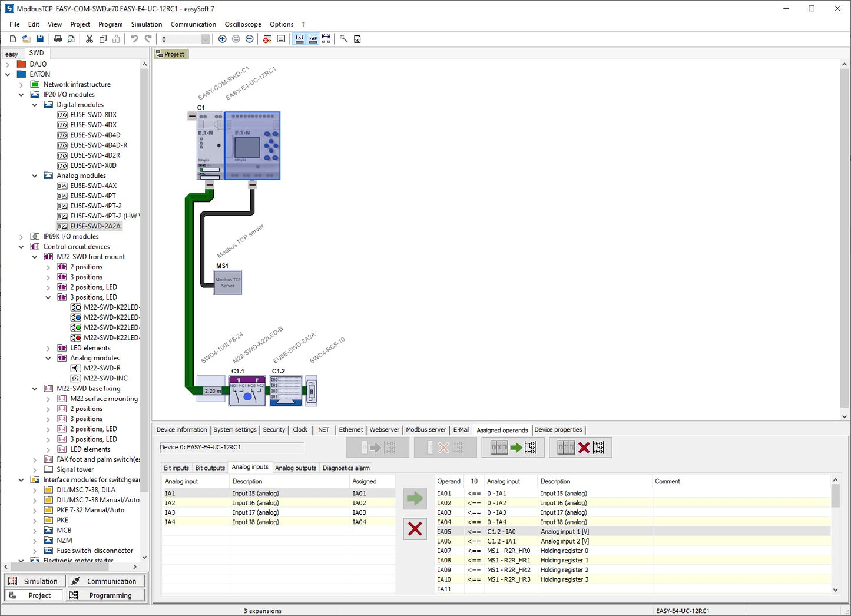Collapse the EATON tree node

point(8,74)
